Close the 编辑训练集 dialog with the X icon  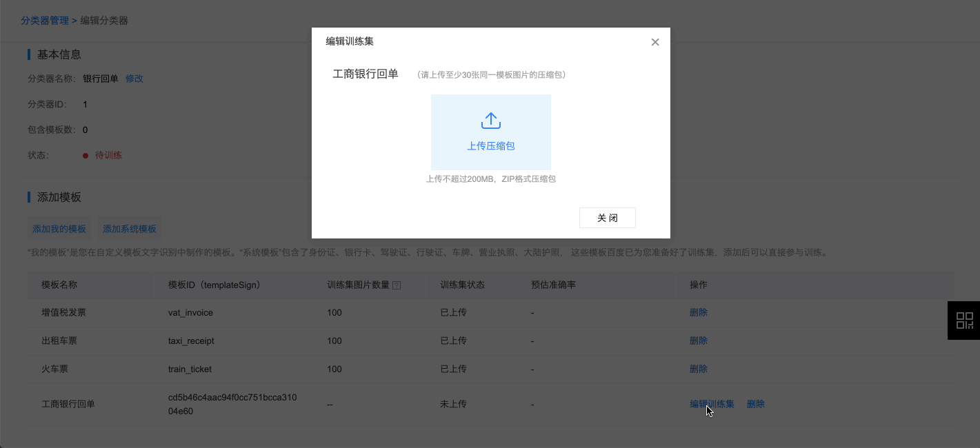655,42
